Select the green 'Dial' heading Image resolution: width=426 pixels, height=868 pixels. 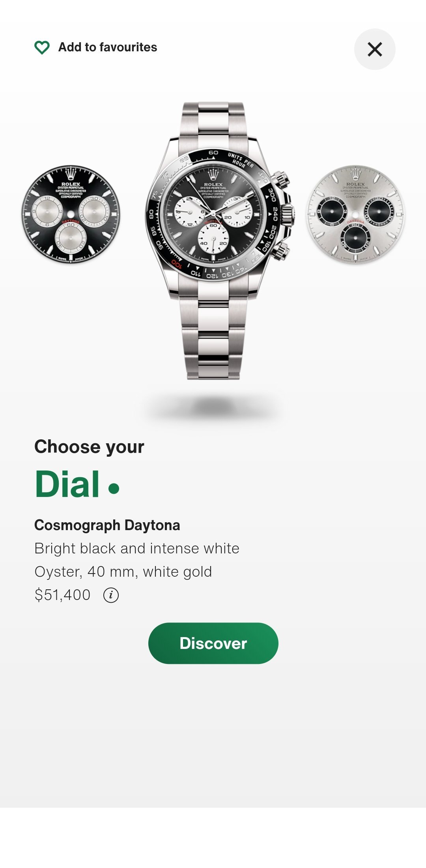pyautogui.click(x=67, y=484)
